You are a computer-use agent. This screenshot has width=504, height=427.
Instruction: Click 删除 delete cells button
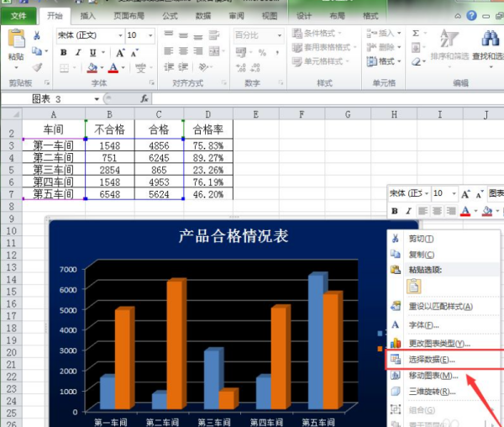pos(384,48)
